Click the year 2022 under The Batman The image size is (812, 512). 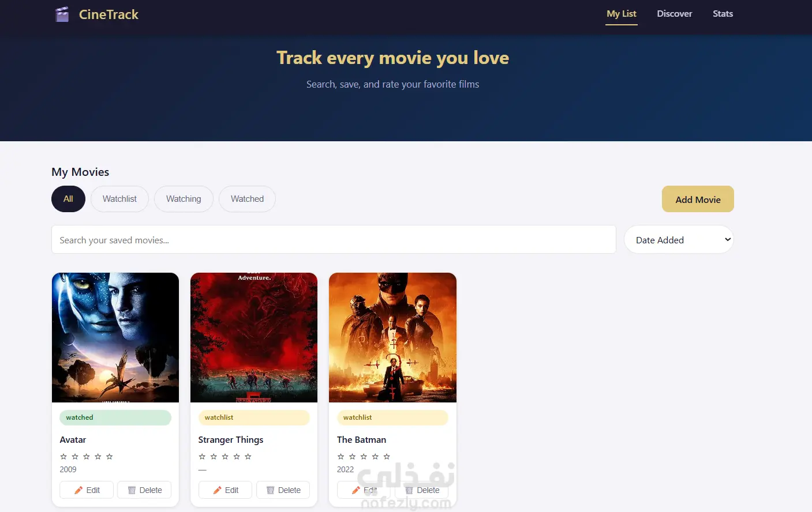(x=345, y=469)
